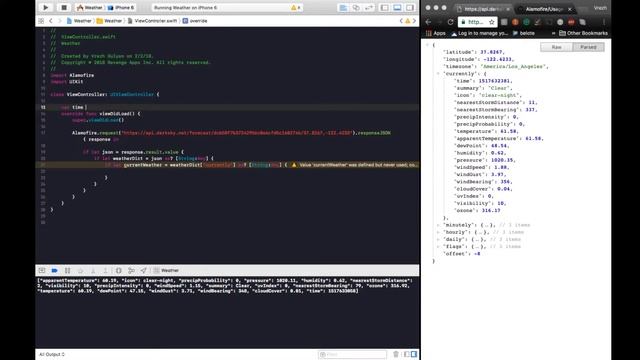
Task: Click Simulate Location arrow icon
Action: pos(144,270)
